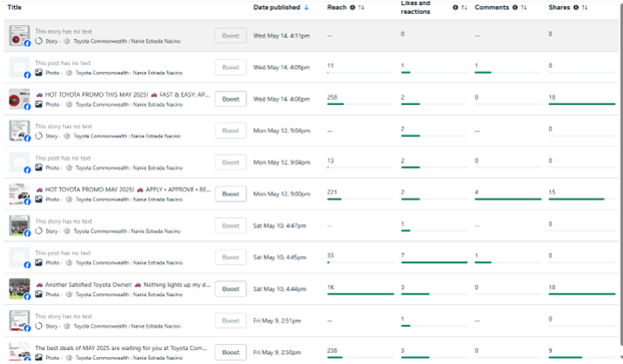
Task: Boost the HOT TOYOTA PROMO THIS MAY post
Action: tap(231, 99)
